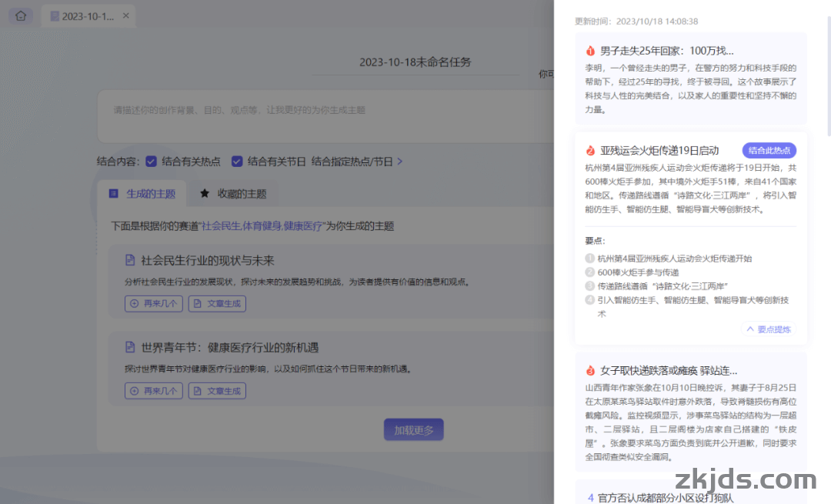Image resolution: width=831 pixels, height=504 pixels.
Task: Click the document icon in the 2023-10-1... tab
Action: (x=54, y=16)
